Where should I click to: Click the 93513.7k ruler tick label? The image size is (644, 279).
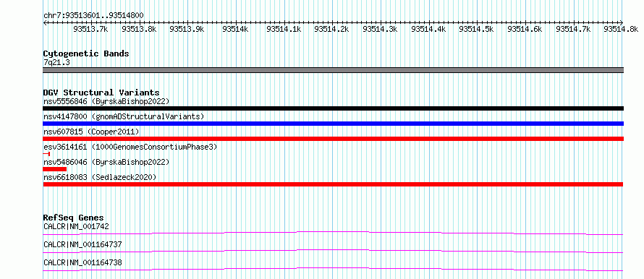coord(90,29)
